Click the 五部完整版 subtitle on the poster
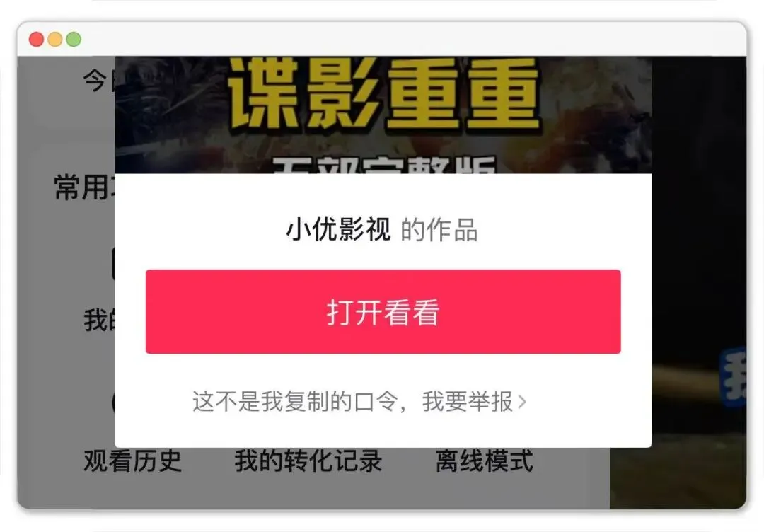764x532 pixels. coord(384,165)
